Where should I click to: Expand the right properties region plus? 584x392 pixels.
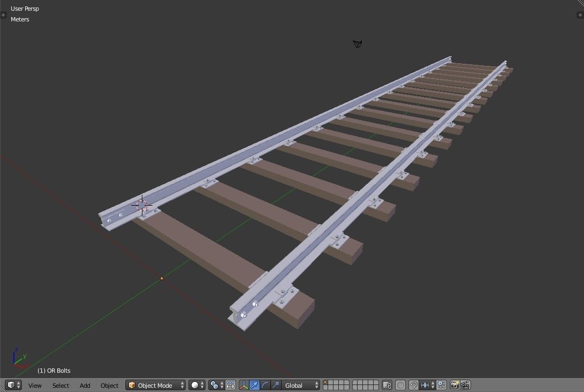pos(580,15)
